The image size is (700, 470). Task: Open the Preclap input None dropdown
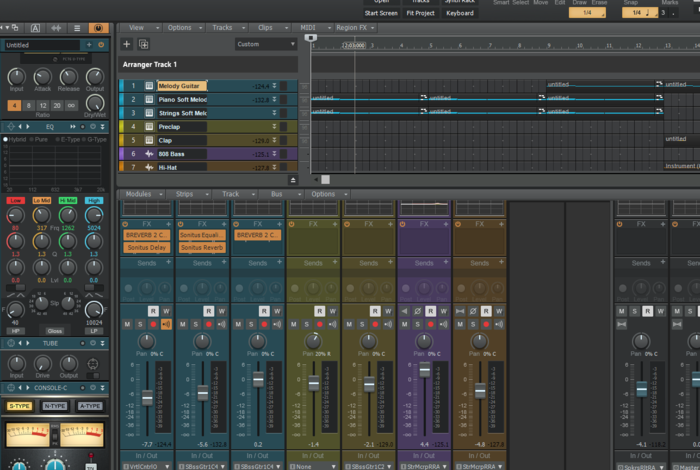pos(313,466)
